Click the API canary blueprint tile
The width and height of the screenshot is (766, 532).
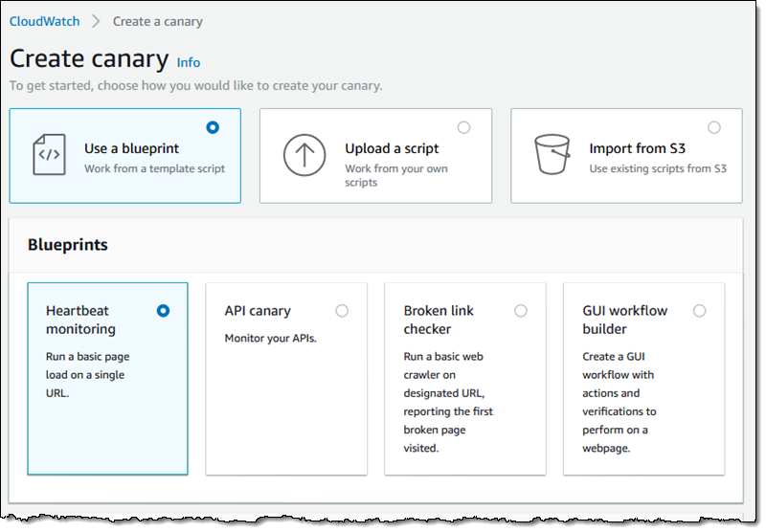pyautogui.click(x=286, y=379)
